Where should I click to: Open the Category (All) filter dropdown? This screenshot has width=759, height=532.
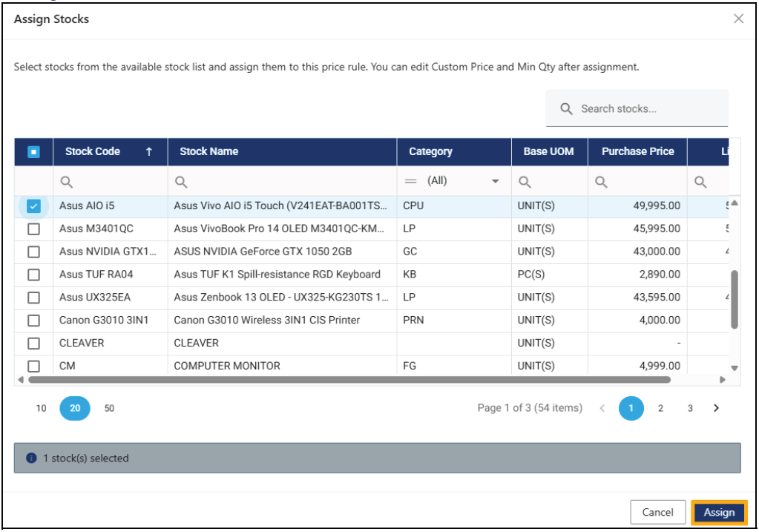tap(495, 181)
